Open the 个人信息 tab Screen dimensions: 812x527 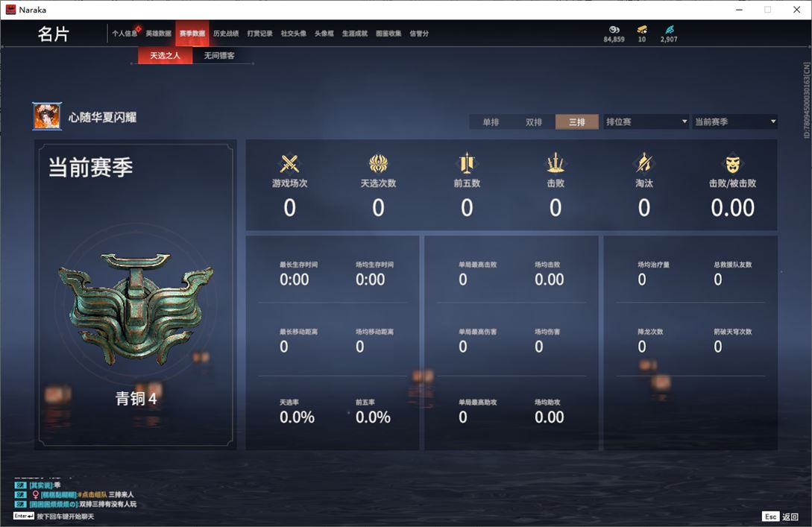pyautogui.click(x=125, y=34)
